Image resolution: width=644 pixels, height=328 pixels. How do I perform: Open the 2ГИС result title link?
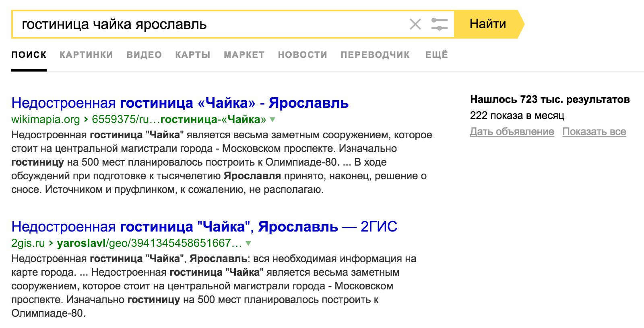point(204,227)
